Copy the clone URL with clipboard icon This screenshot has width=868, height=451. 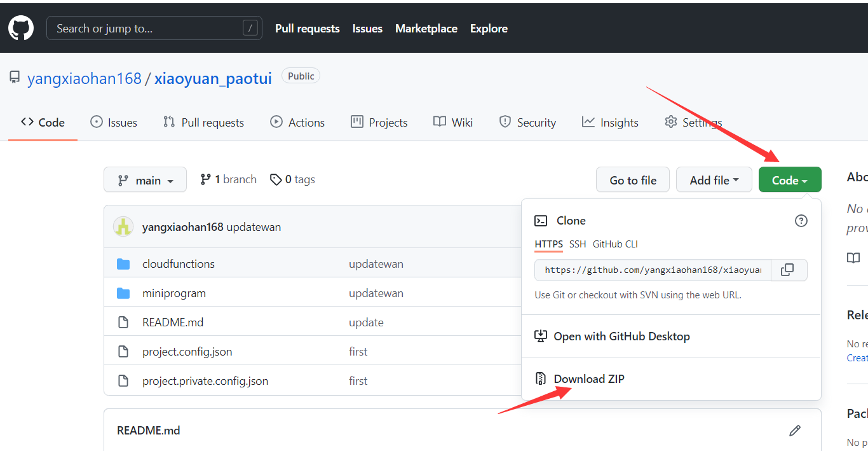click(788, 270)
